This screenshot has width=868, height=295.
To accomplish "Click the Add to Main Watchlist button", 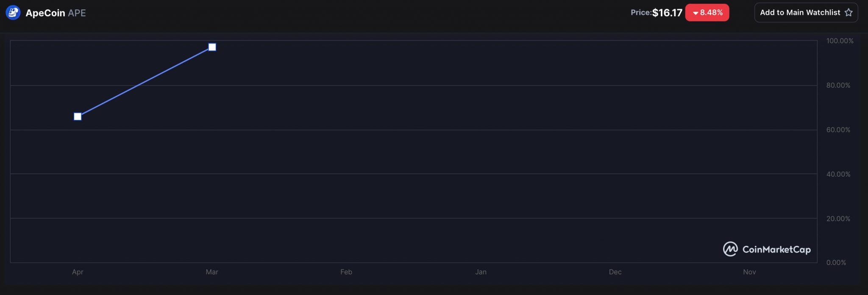I will pyautogui.click(x=806, y=12).
